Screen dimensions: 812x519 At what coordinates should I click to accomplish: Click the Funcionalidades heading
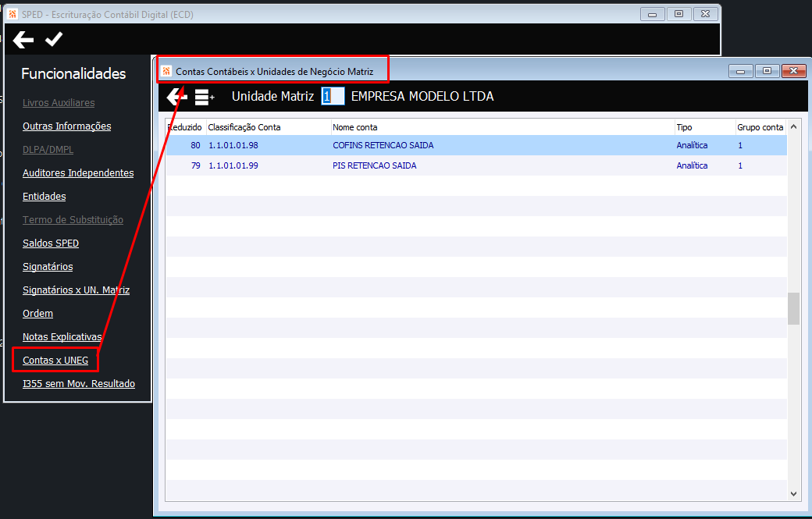[73, 73]
